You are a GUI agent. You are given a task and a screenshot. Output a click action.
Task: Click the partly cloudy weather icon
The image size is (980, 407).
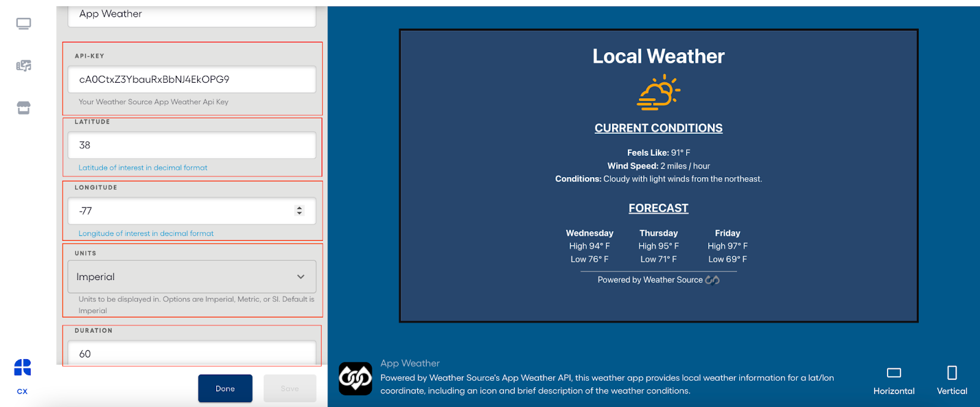[x=658, y=93]
